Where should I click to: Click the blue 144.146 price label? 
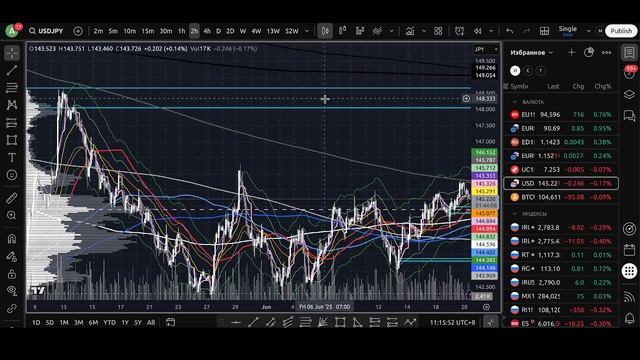485,268
